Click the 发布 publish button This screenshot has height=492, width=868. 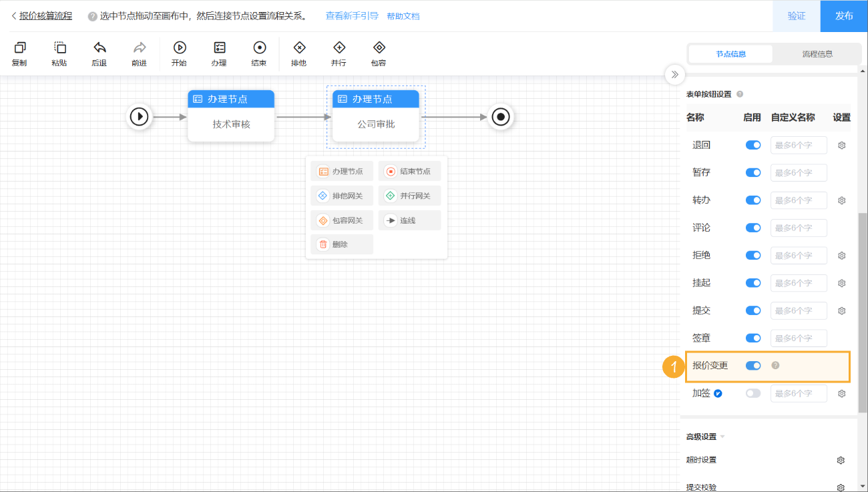coord(845,15)
